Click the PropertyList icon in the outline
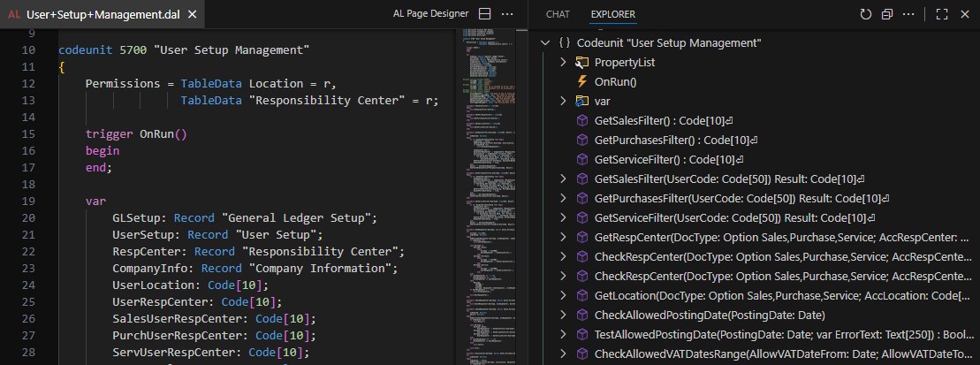Screen dimensions: 980x365 pyautogui.click(x=581, y=63)
